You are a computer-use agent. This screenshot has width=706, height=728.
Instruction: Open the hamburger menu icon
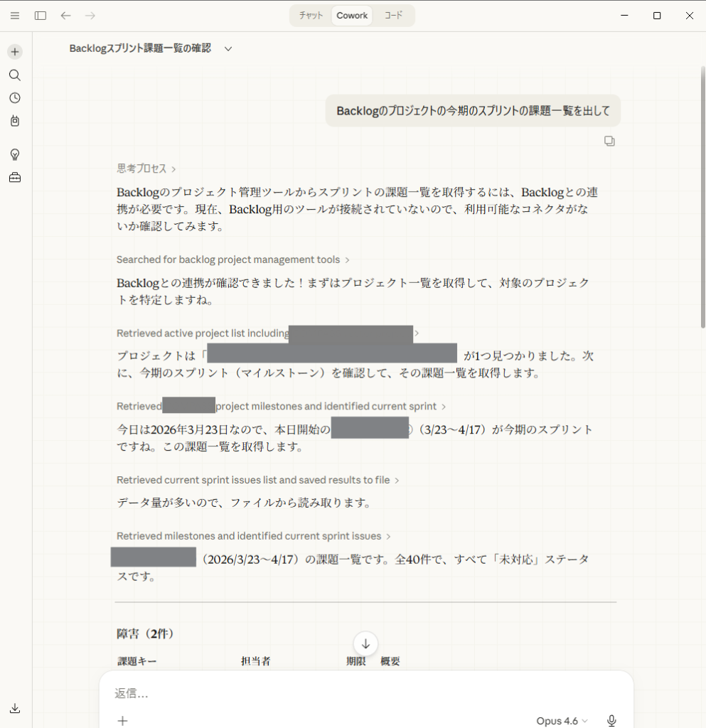point(15,16)
